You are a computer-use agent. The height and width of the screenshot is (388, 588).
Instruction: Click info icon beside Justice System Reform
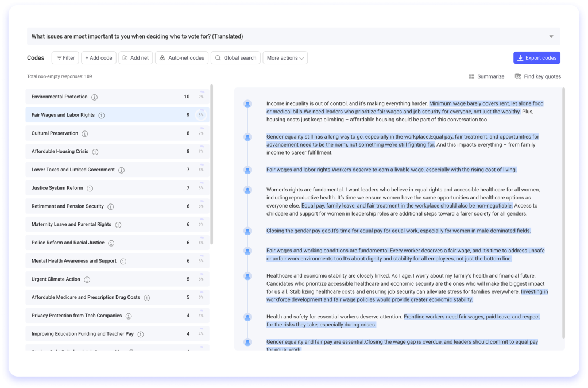(x=90, y=189)
